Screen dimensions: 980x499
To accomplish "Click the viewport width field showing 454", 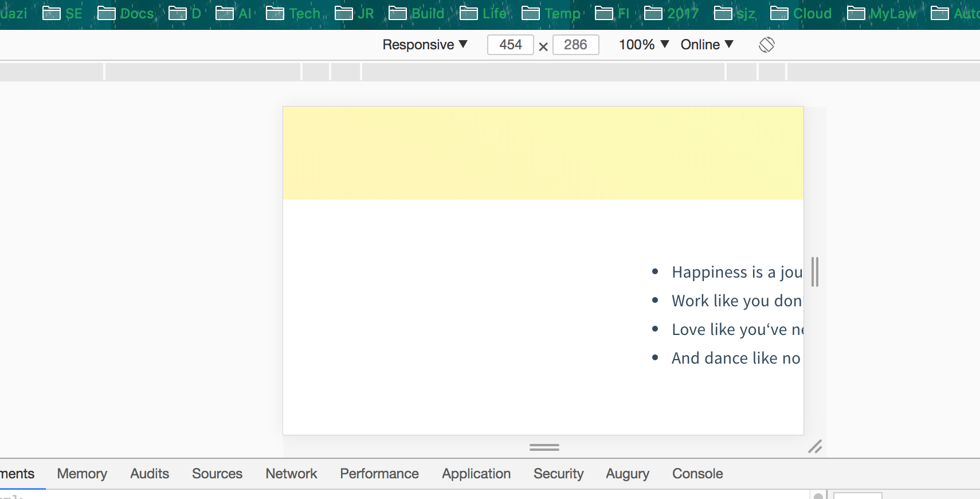I will (511, 45).
